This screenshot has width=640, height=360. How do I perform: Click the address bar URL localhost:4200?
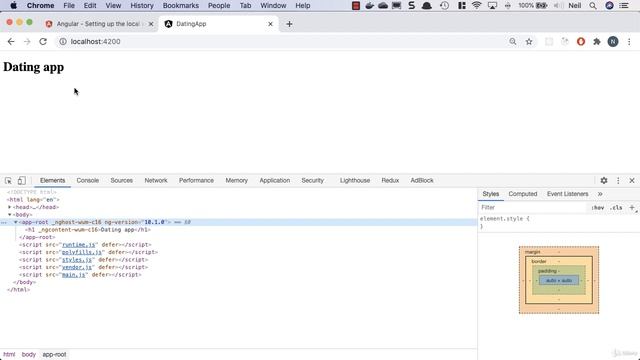pos(96,42)
